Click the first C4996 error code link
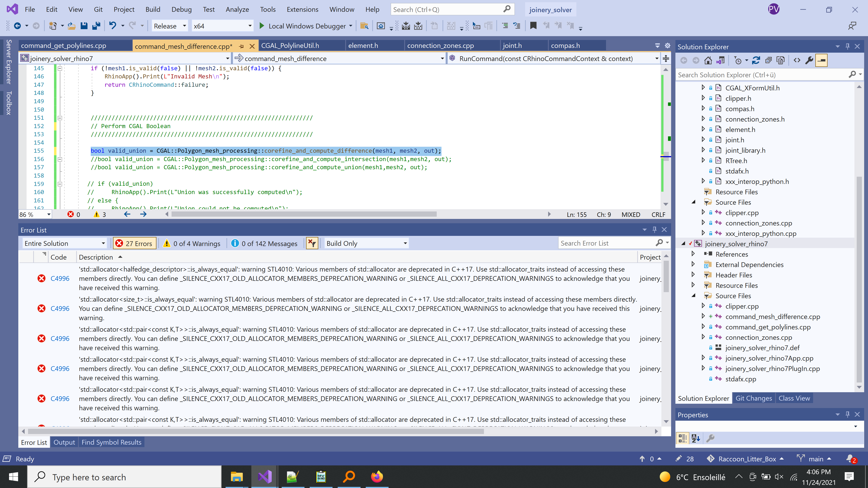The height and width of the screenshot is (488, 868). (60, 279)
